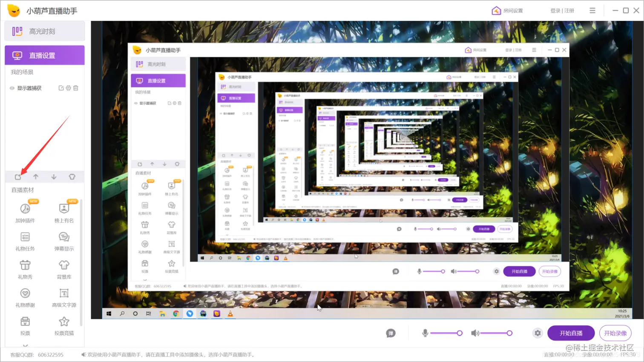Screen dimensions: 644x362
Task: Open the 高光时刻 highlights tab
Action: (x=45, y=31)
